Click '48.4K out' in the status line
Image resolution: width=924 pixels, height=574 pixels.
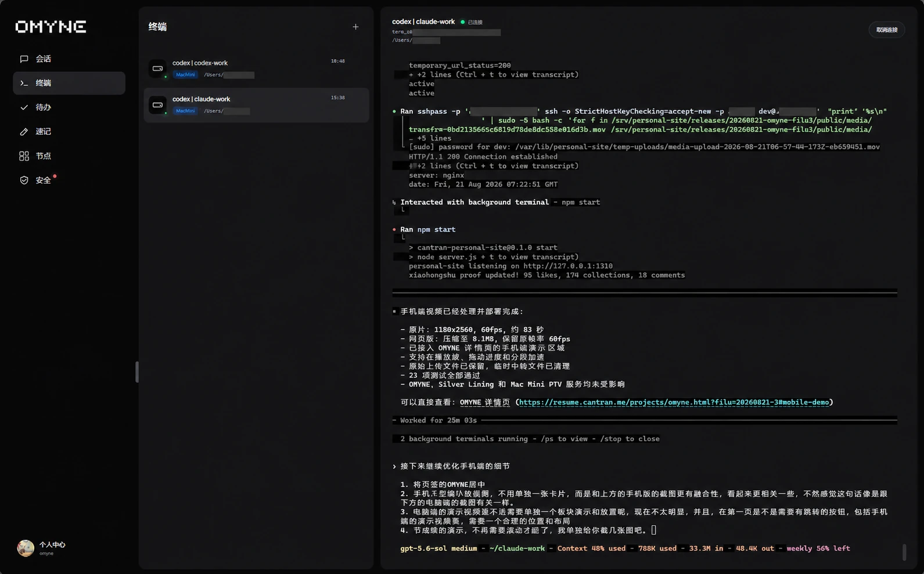click(x=755, y=548)
